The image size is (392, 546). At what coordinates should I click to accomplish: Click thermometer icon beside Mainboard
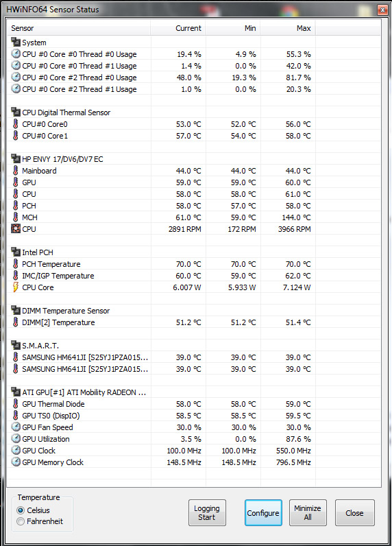[16, 171]
